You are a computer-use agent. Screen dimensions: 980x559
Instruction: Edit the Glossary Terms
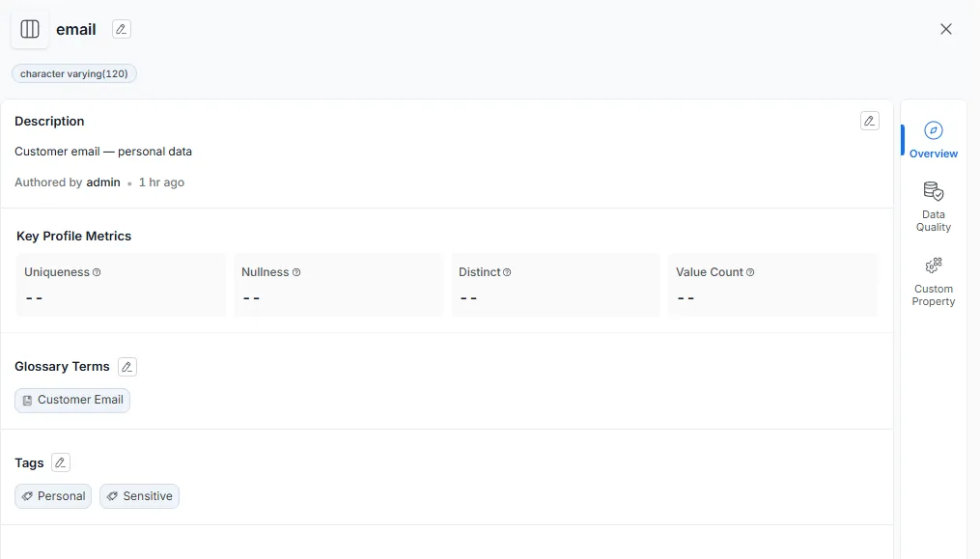click(126, 367)
